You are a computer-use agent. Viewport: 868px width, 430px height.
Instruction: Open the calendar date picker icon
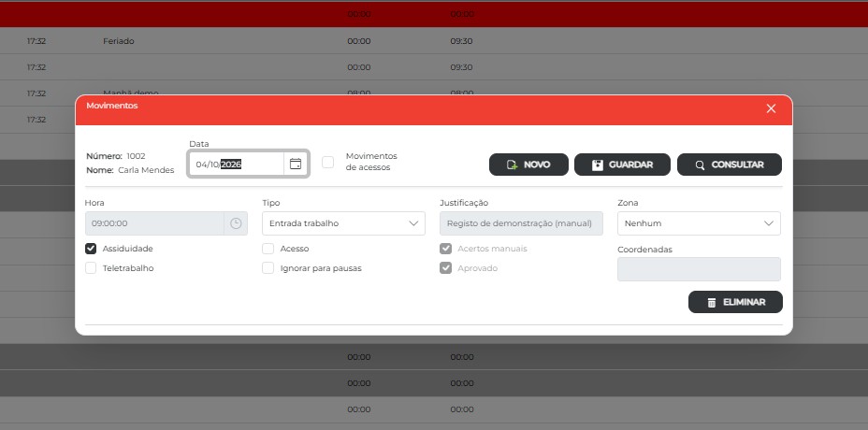pos(296,164)
